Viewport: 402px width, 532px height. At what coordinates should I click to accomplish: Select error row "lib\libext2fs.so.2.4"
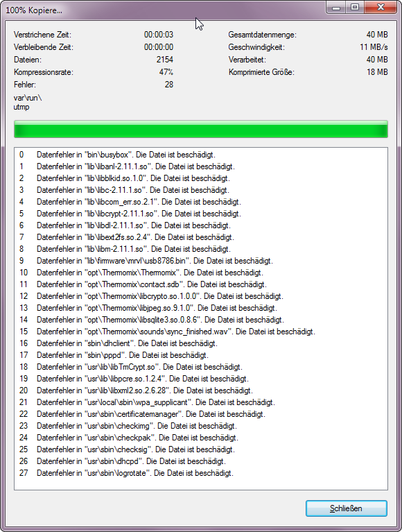click(201, 237)
